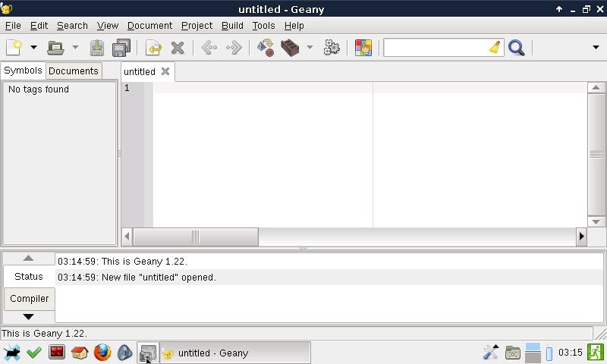
Task: Open the toolbar overflow arrow at far right
Action: tap(596, 48)
